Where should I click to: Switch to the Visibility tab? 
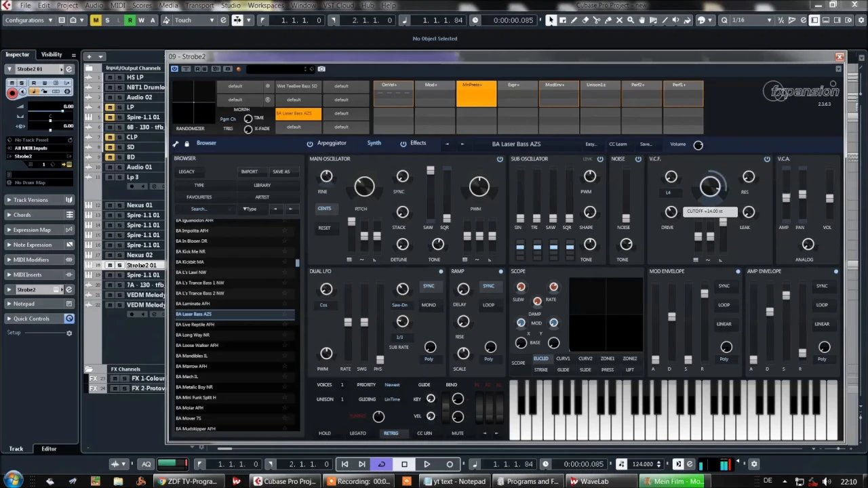52,54
